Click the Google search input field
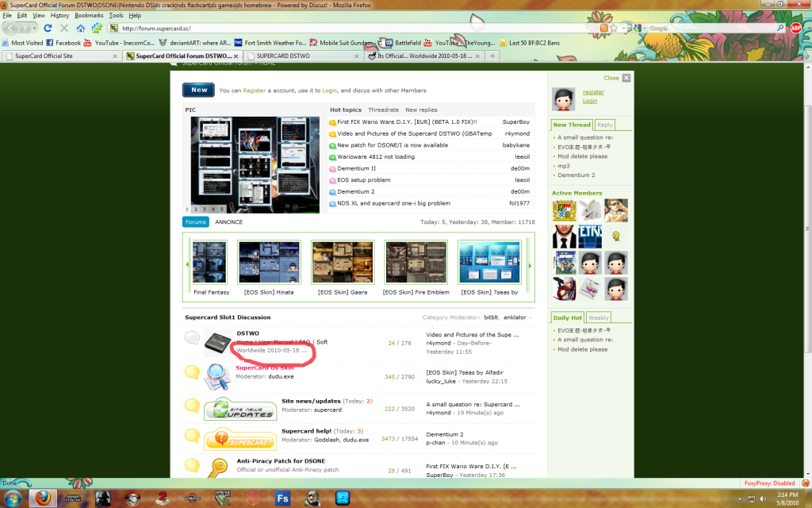The width and height of the screenshot is (812, 508). click(x=712, y=28)
